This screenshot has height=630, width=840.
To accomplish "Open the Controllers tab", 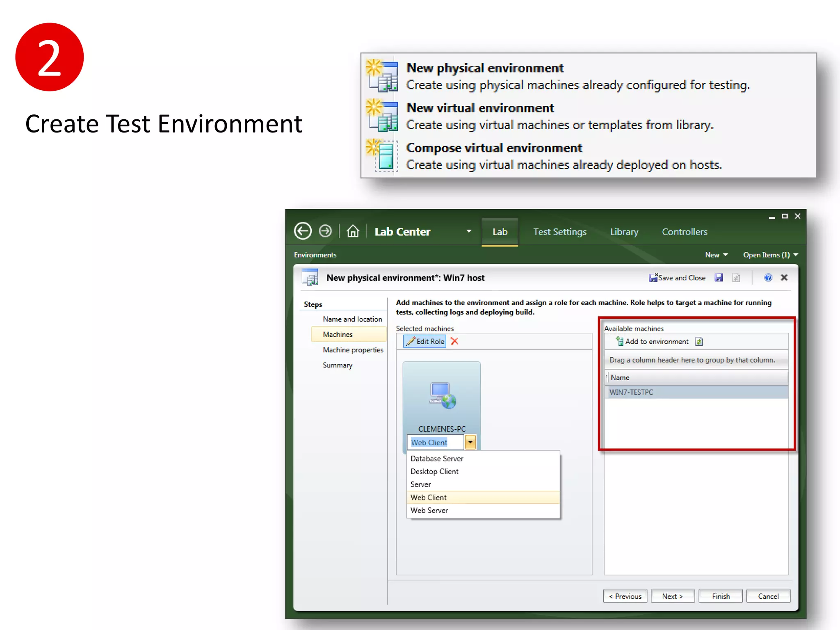I will (x=684, y=232).
